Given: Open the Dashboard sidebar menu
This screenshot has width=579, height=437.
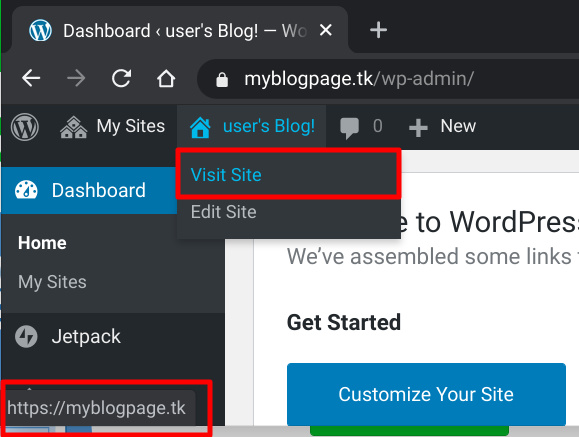Looking at the screenshot, I should [x=89, y=190].
